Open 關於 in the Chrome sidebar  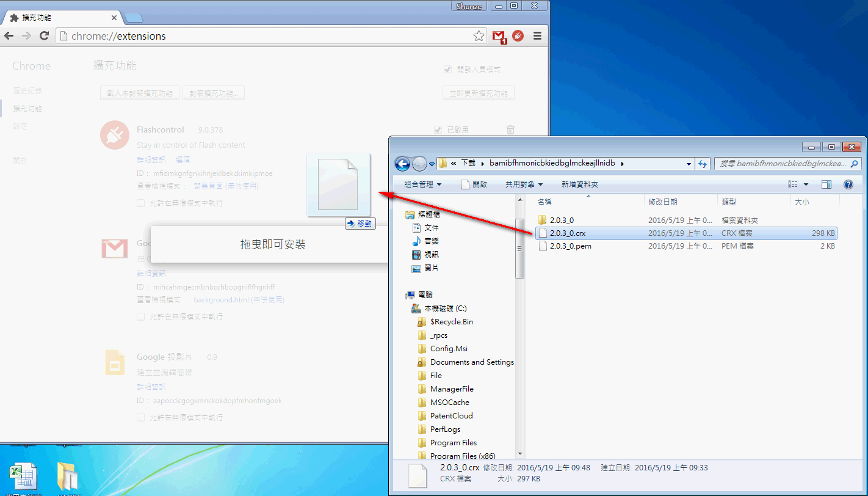point(20,160)
